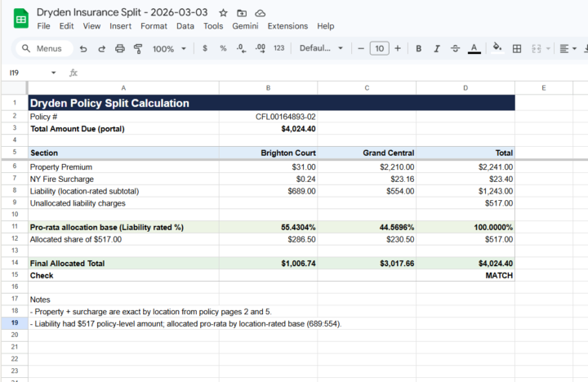Increase decimal places
This screenshot has width=588, height=382.
[x=261, y=48]
